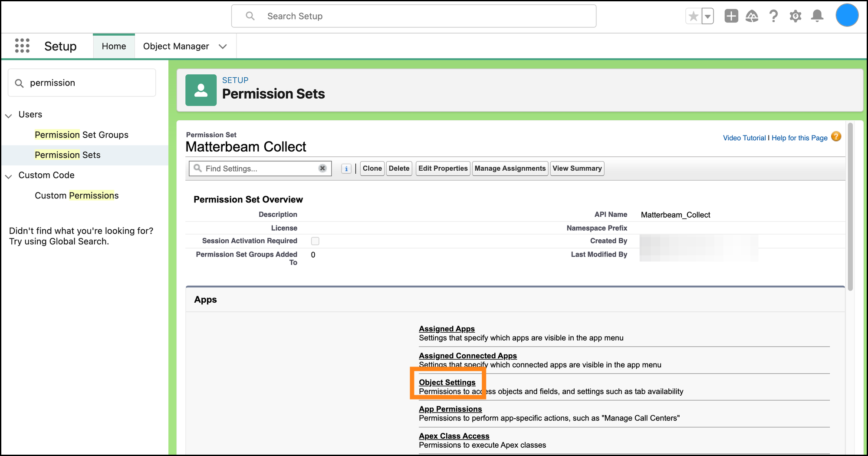868x456 pixels.
Task: Focus the Search Setup field
Action: [x=414, y=16]
